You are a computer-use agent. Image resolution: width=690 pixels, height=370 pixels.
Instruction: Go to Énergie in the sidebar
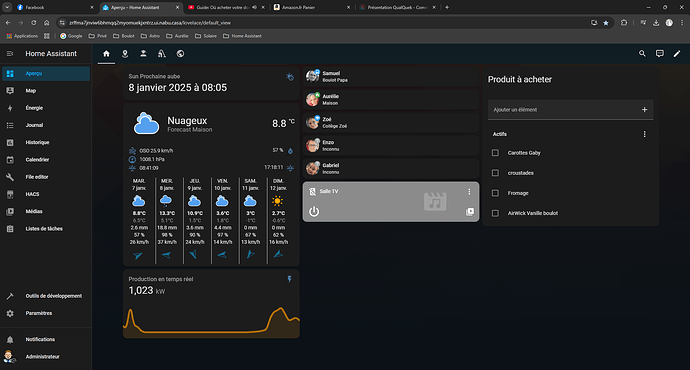tap(46, 108)
